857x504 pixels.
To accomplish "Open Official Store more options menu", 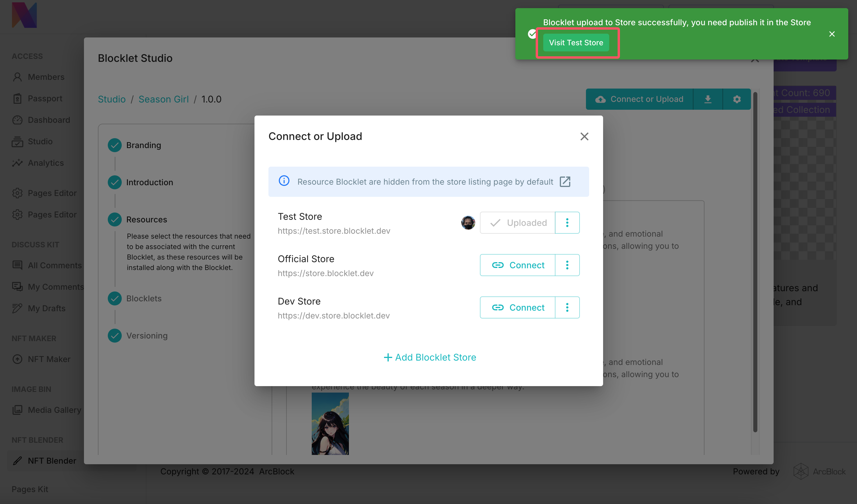I will point(567,265).
